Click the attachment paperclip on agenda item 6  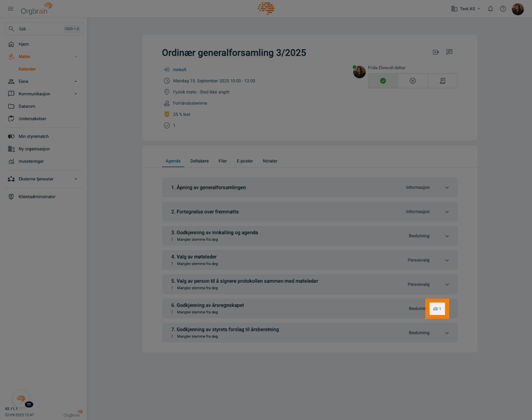[x=437, y=309]
